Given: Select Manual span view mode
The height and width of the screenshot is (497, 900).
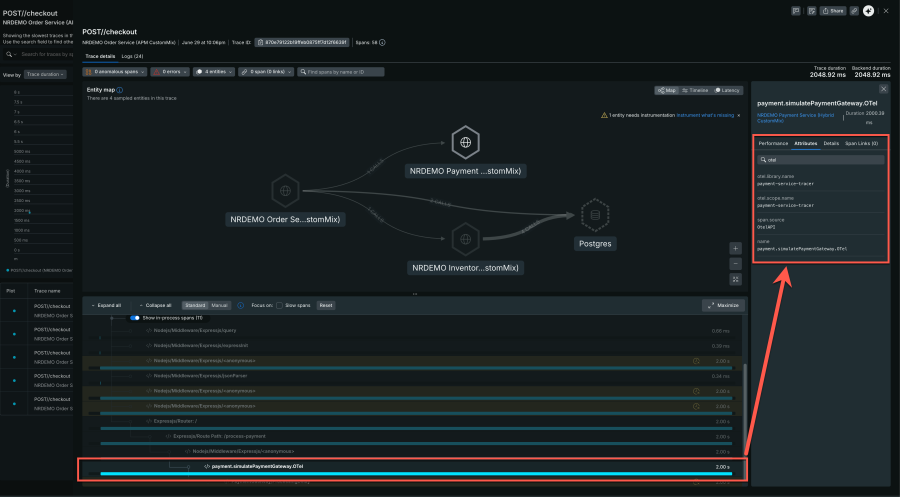Looking at the screenshot, I should point(219,305).
